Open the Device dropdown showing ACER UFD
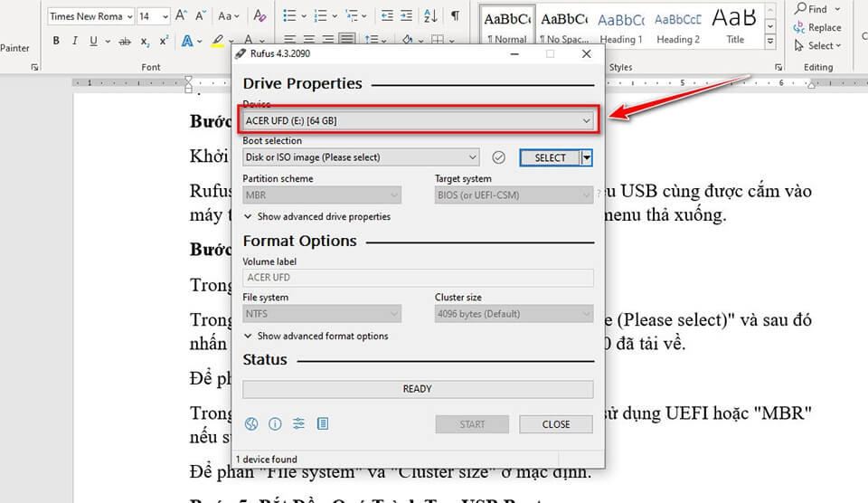868x503 pixels. pyautogui.click(x=418, y=120)
